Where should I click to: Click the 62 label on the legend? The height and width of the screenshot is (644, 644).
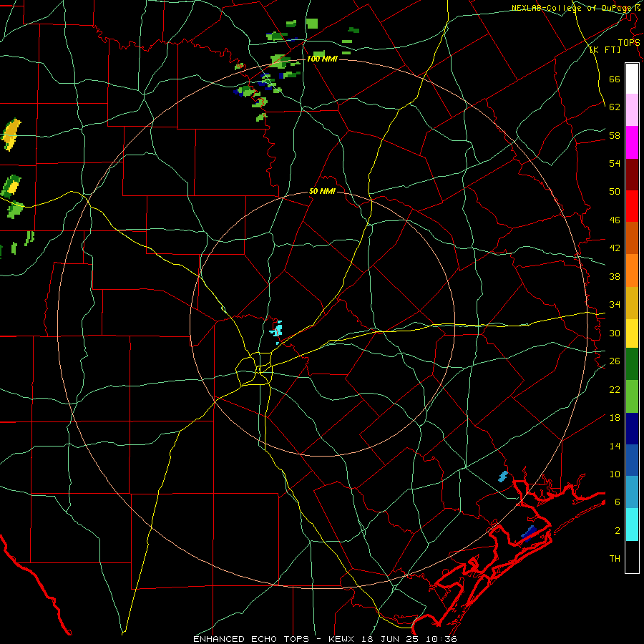(615, 107)
